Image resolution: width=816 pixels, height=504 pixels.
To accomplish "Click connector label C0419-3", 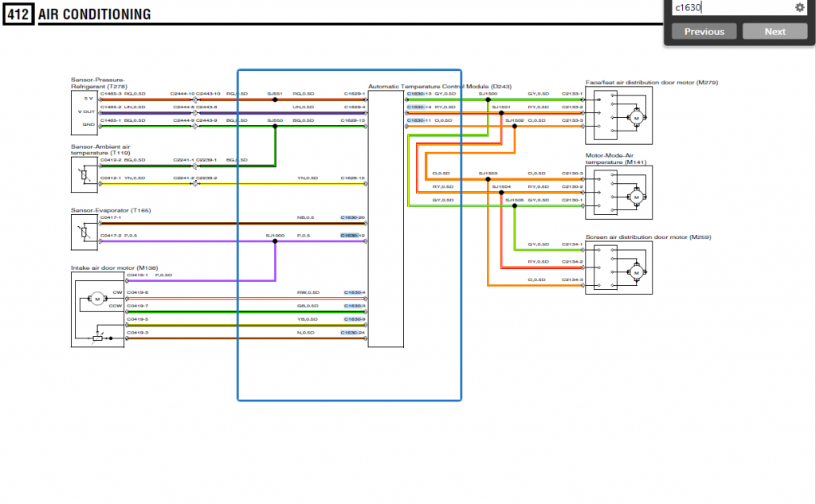I will [x=137, y=332].
